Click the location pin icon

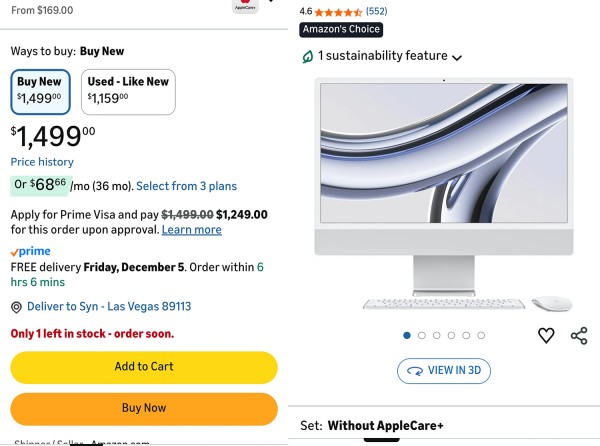click(16, 307)
